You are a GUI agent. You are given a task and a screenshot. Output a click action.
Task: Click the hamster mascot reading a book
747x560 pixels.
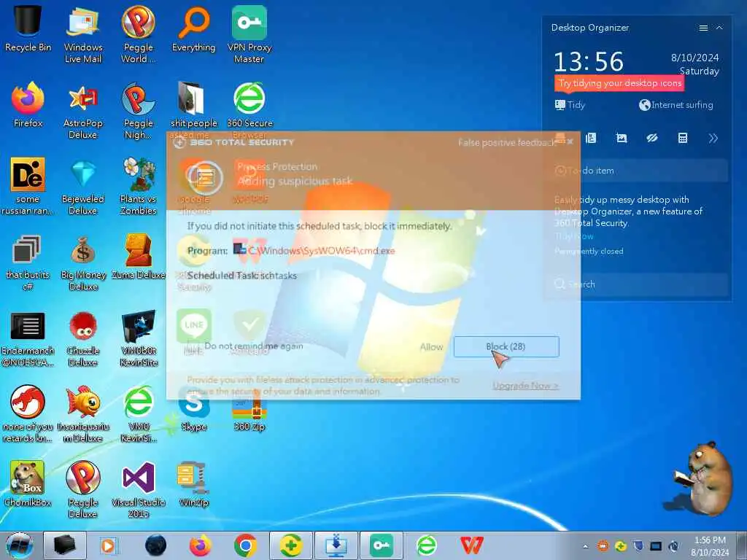704,479
